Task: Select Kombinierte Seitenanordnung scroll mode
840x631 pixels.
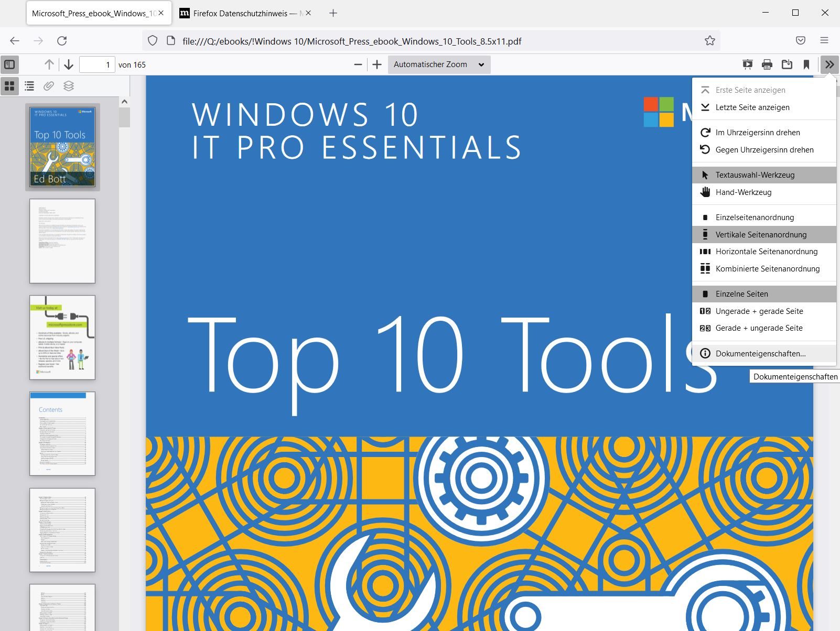Action: [764, 269]
